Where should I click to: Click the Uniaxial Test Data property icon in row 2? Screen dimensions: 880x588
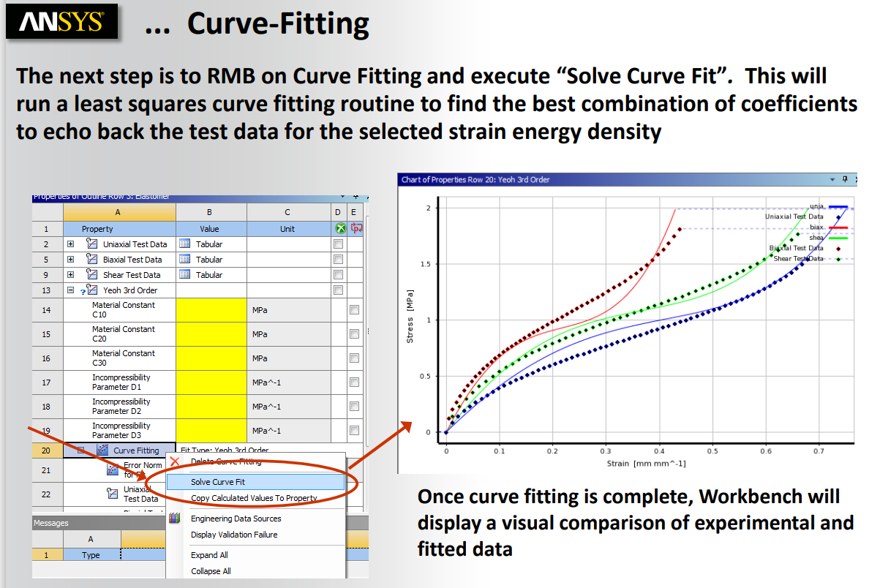[x=92, y=244]
